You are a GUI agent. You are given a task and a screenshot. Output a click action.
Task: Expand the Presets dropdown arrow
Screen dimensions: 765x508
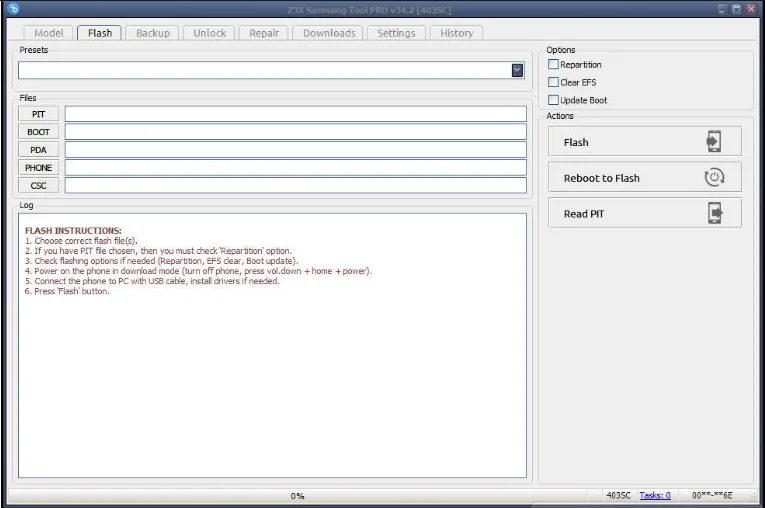[517, 70]
